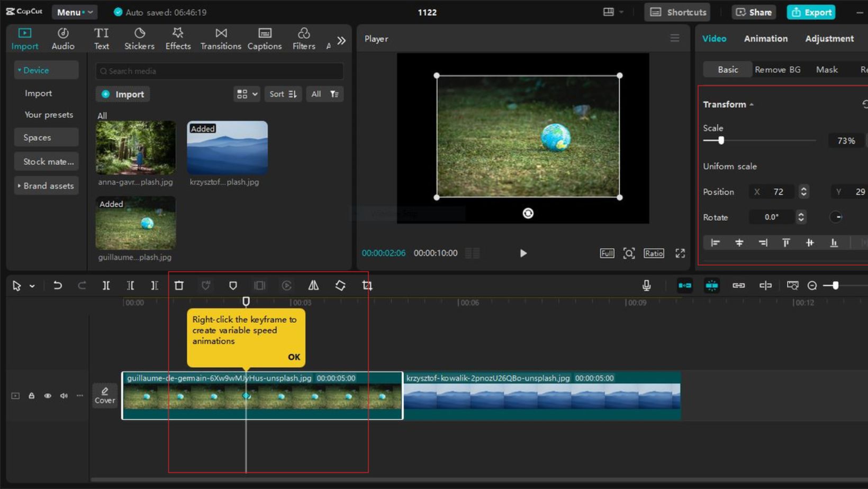
Task: Enter fullscreen player
Action: click(x=680, y=253)
